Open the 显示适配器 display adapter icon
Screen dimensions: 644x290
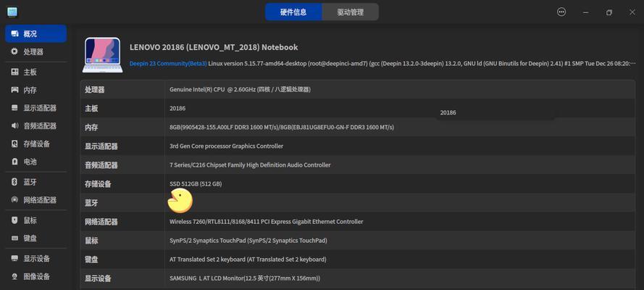click(x=14, y=108)
